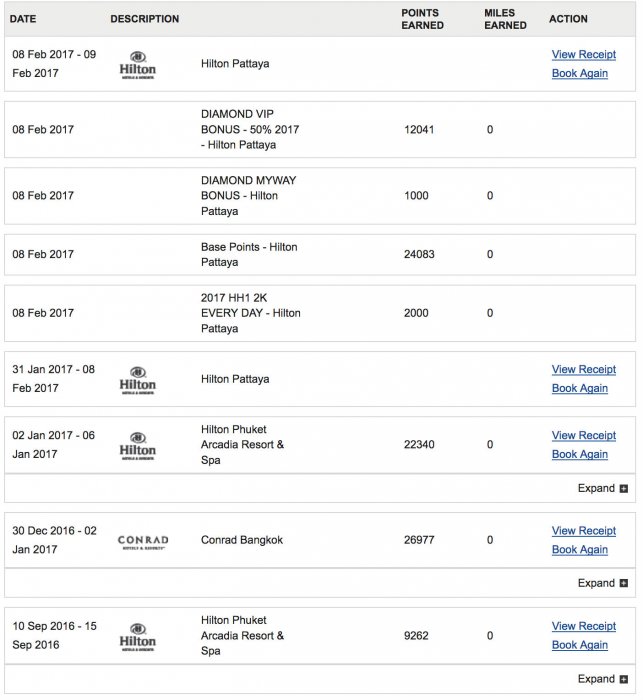The image size is (643, 700).
Task: Click the Points Earned column header
Action: coord(423,19)
